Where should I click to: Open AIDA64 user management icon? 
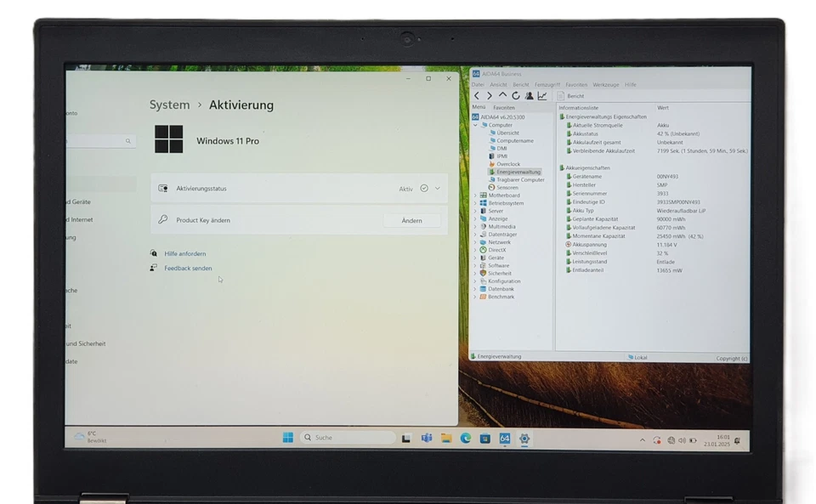pyautogui.click(x=529, y=96)
